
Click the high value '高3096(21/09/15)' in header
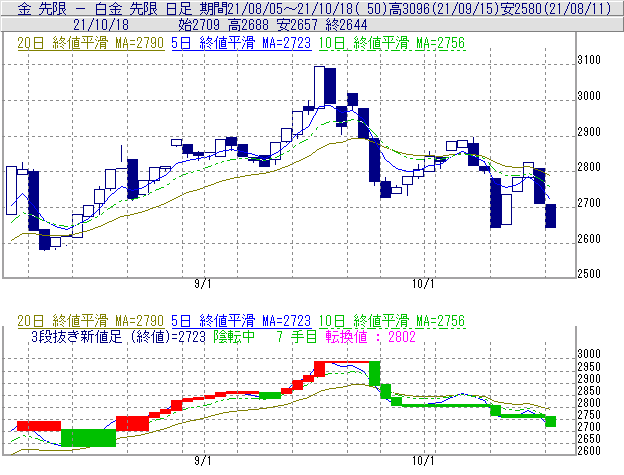coord(444,9)
